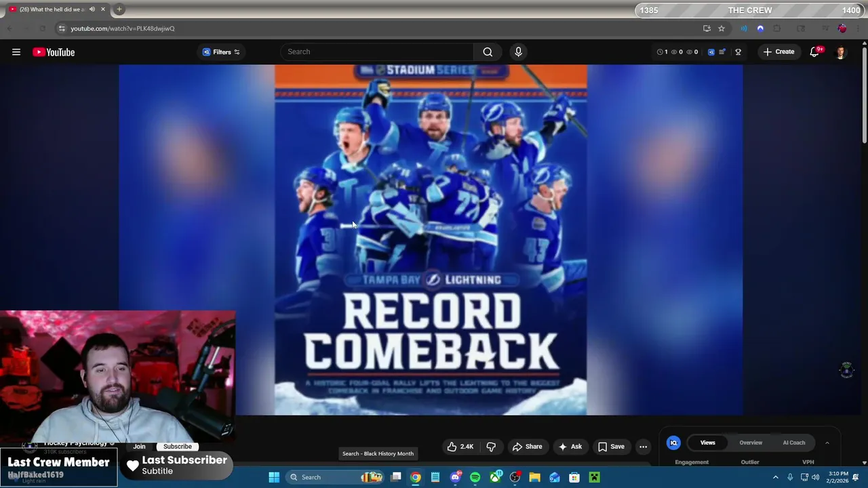The width and height of the screenshot is (868, 488).
Task: Click the magnifier search submit button
Action: pyautogui.click(x=488, y=52)
